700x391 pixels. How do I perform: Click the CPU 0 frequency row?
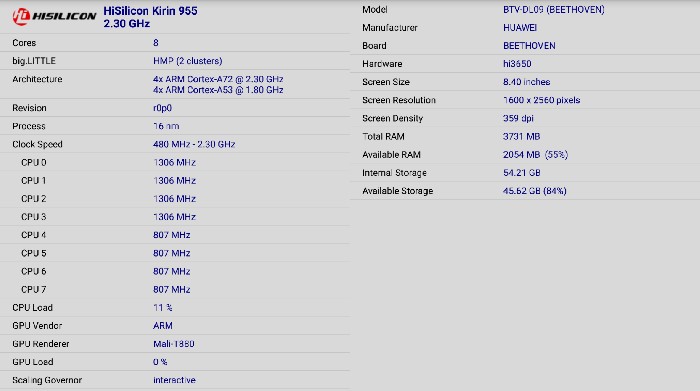pos(175,162)
